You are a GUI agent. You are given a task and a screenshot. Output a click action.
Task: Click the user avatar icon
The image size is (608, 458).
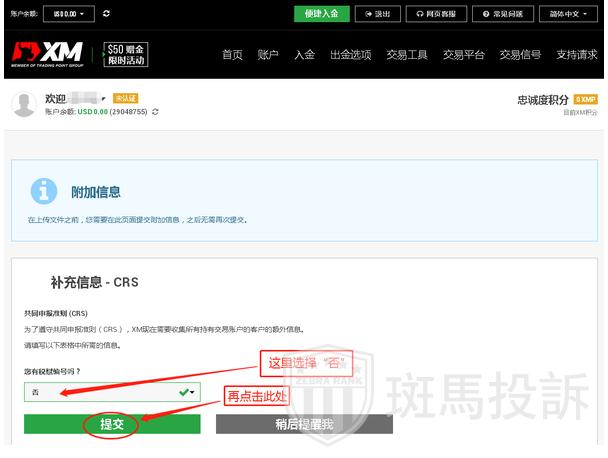point(24,103)
